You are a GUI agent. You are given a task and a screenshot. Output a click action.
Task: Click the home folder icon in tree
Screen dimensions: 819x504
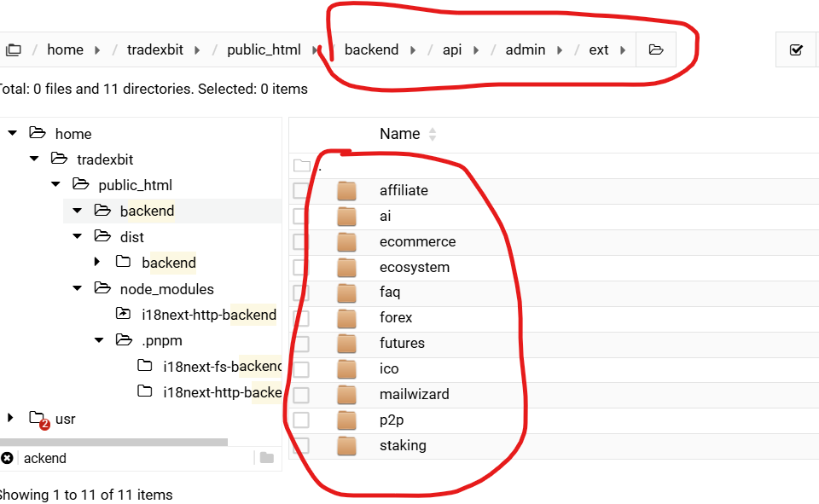(37, 133)
